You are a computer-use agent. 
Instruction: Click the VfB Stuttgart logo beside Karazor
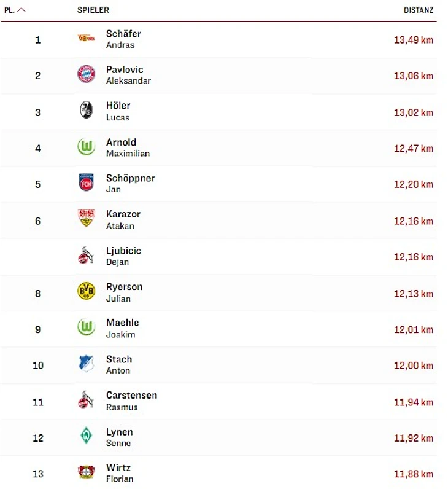pos(86,219)
